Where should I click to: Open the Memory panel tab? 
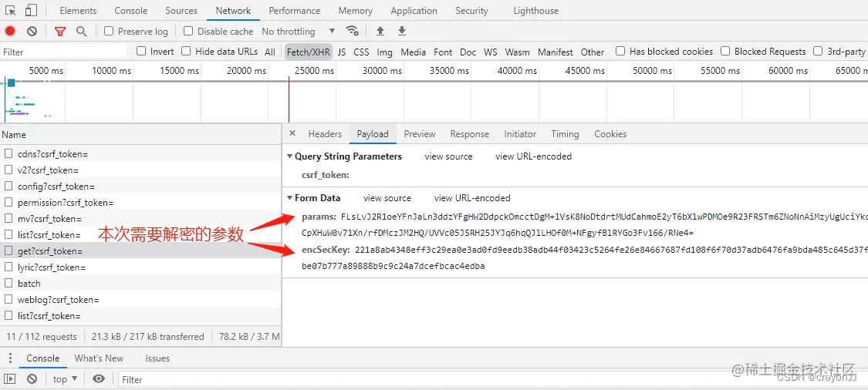[x=356, y=11]
